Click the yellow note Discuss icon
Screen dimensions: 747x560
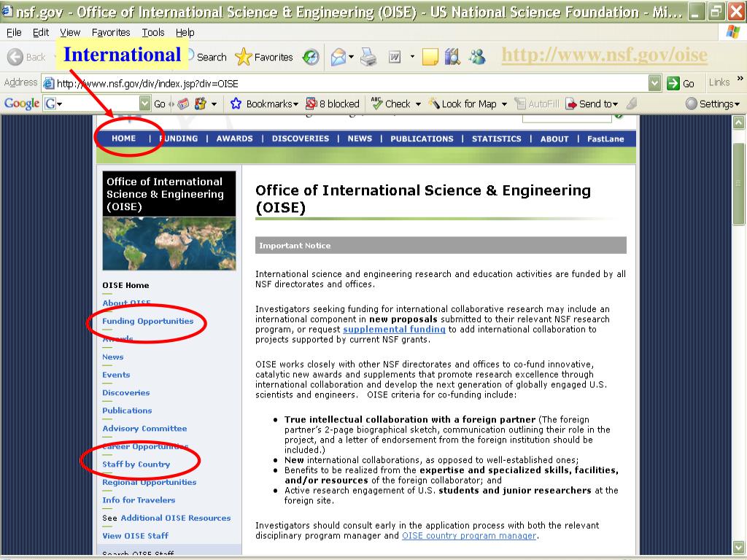point(430,57)
